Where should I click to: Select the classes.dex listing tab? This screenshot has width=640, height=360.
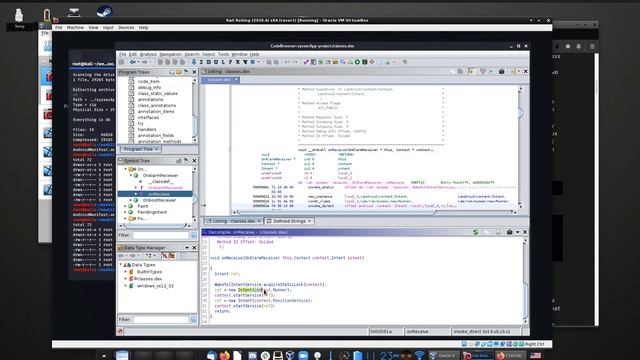(220, 80)
